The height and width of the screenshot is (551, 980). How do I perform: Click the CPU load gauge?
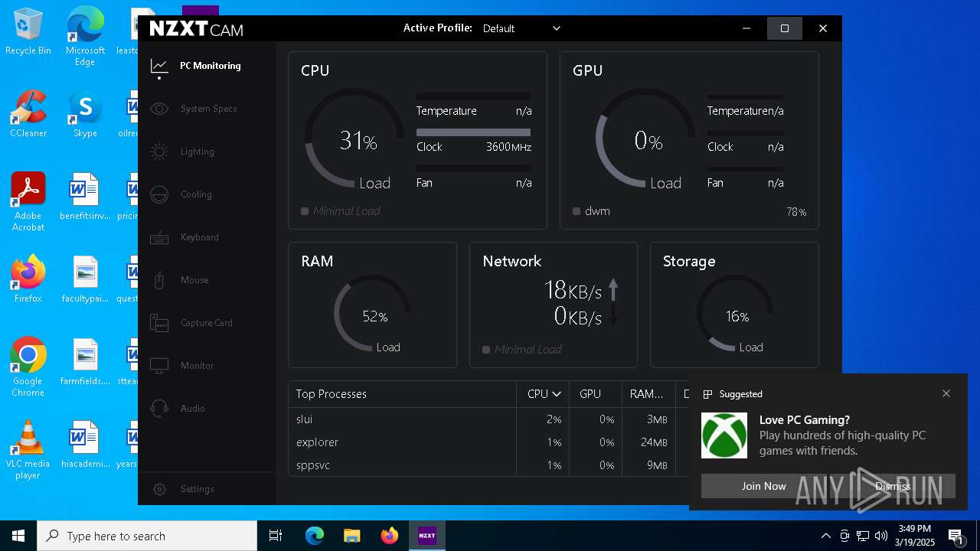click(354, 138)
